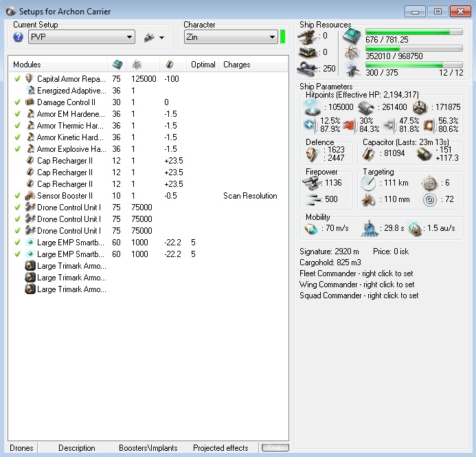Select the Scan Resolution charge cell
Screen dimensions: 476x457
click(250, 196)
